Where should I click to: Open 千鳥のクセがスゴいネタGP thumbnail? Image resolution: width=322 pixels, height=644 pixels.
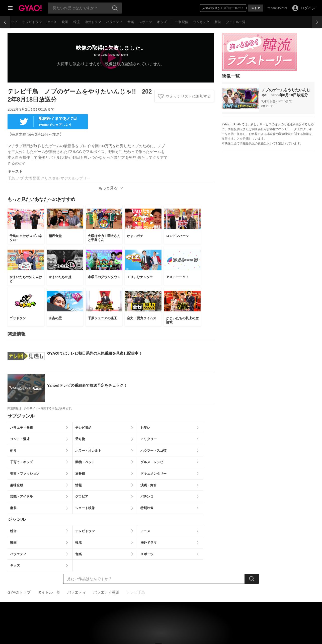click(26, 219)
